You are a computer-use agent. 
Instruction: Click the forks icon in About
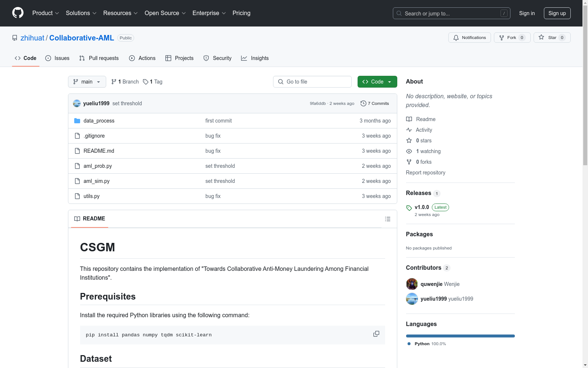(409, 162)
